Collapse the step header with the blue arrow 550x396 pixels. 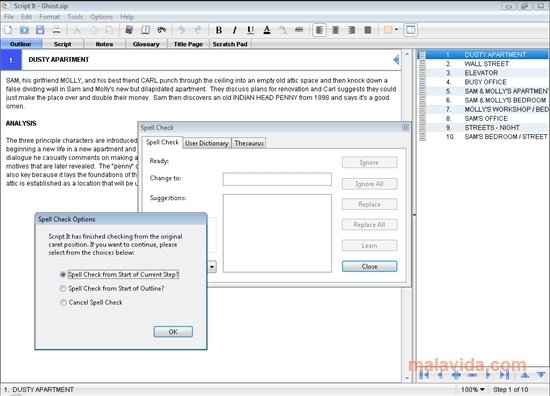396,60
